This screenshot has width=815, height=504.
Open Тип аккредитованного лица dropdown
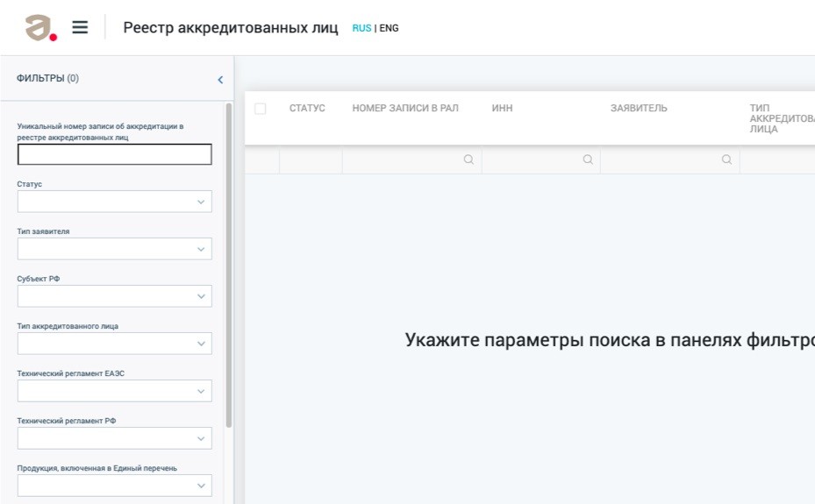[x=114, y=343]
